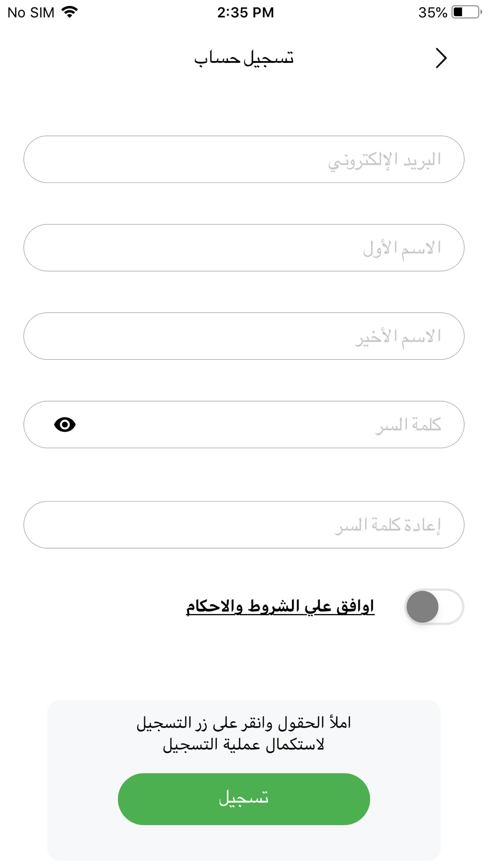488x868 pixels.
Task: Select the الاسم الأول first name field
Action: 244,248
